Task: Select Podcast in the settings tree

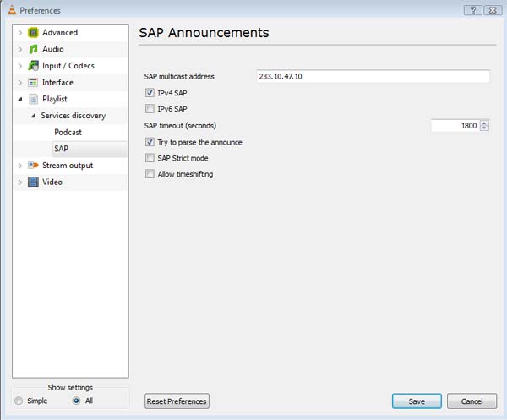Action: pos(68,132)
